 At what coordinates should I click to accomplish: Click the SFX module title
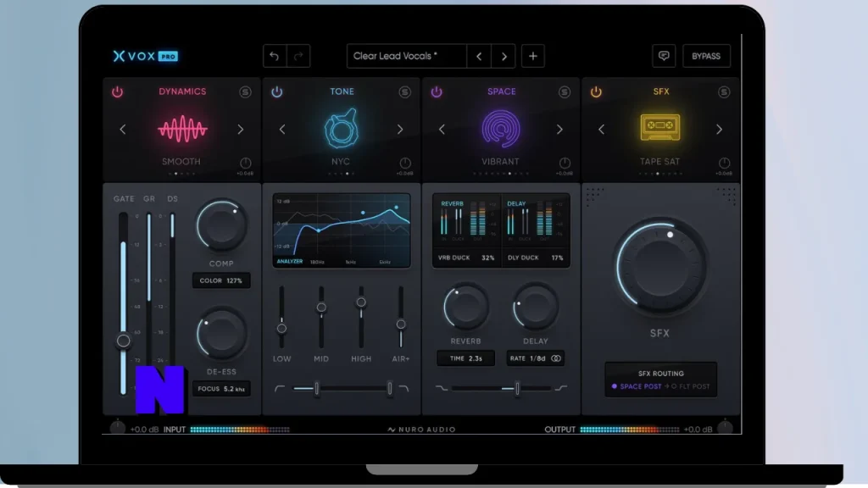click(661, 91)
